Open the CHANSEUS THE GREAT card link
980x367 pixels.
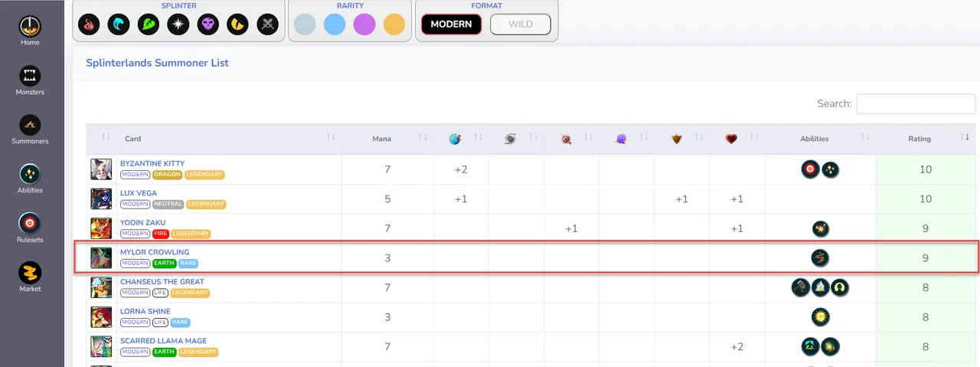(x=163, y=282)
